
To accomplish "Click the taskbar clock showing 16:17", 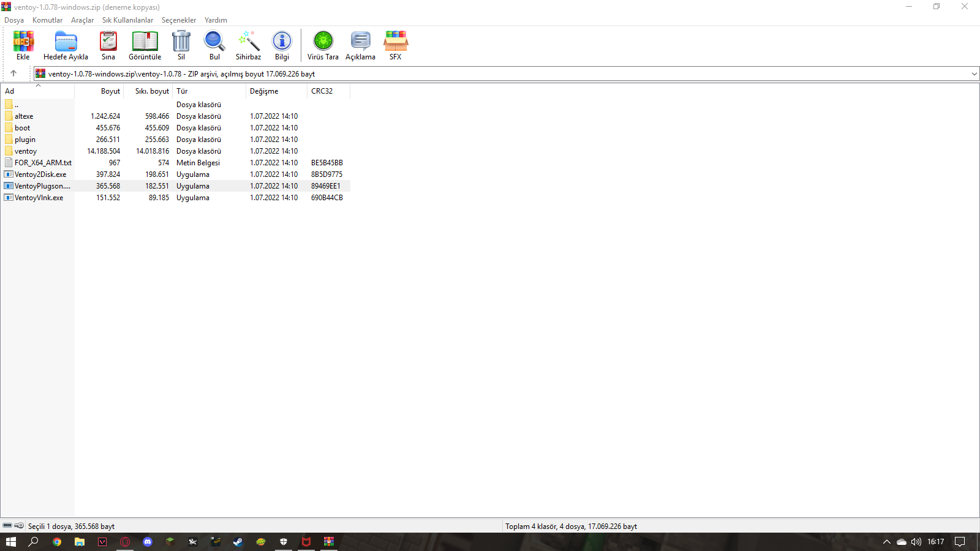I will pos(935,542).
